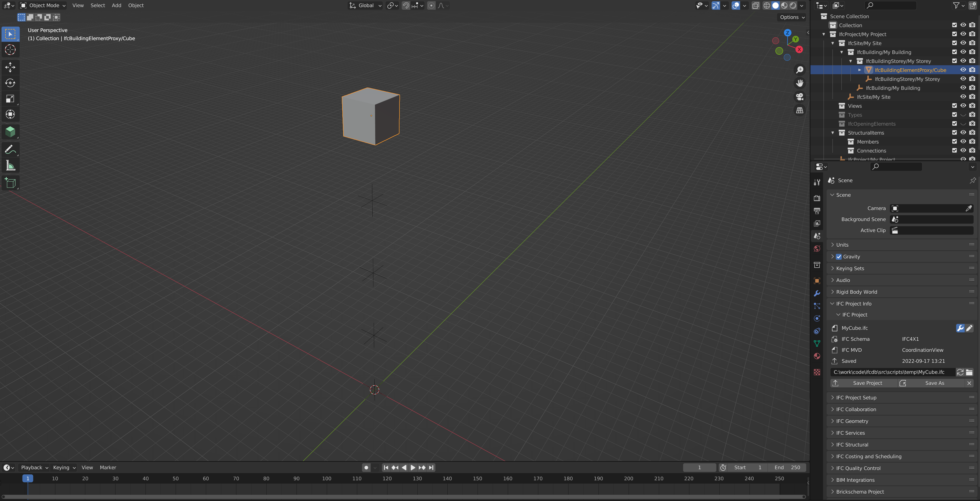Click the Z axis on navigation gizmo

point(787,33)
